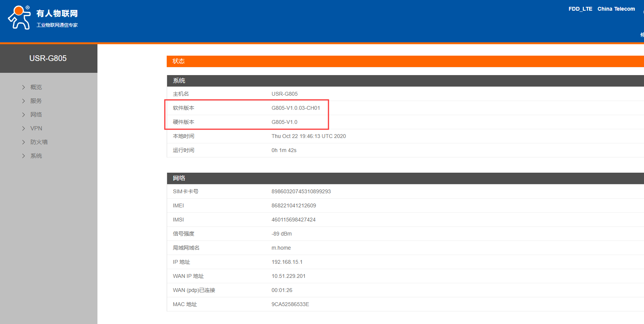This screenshot has height=324, width=644.
Task: Click the China Telecom carrier label
Action: (x=616, y=9)
